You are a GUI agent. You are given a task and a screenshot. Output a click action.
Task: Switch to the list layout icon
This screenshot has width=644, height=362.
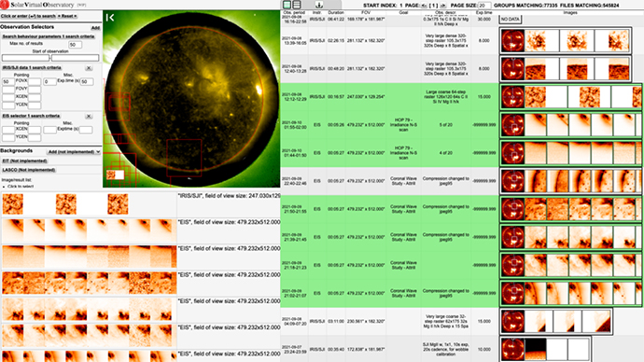coord(297,5)
